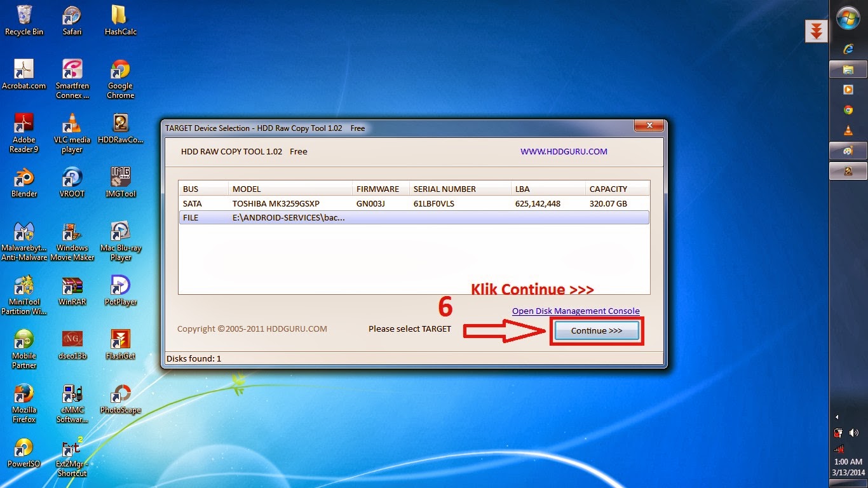Viewport: 868px width, 488px height.
Task: Visit the WWW.HDDGURU.COM link
Action: click(x=564, y=151)
